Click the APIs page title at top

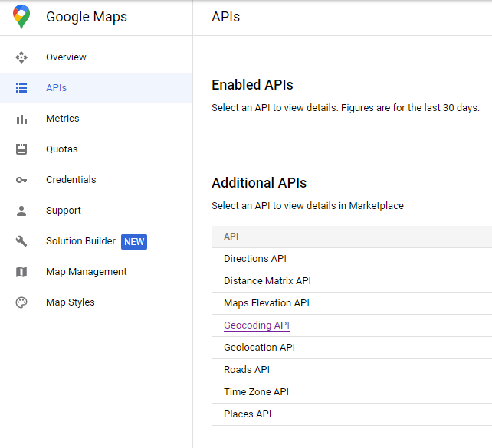coord(225,17)
